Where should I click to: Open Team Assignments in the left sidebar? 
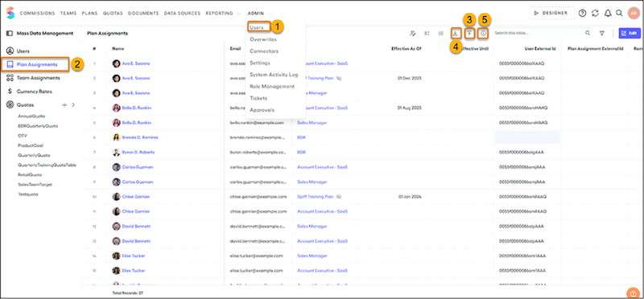[38, 78]
